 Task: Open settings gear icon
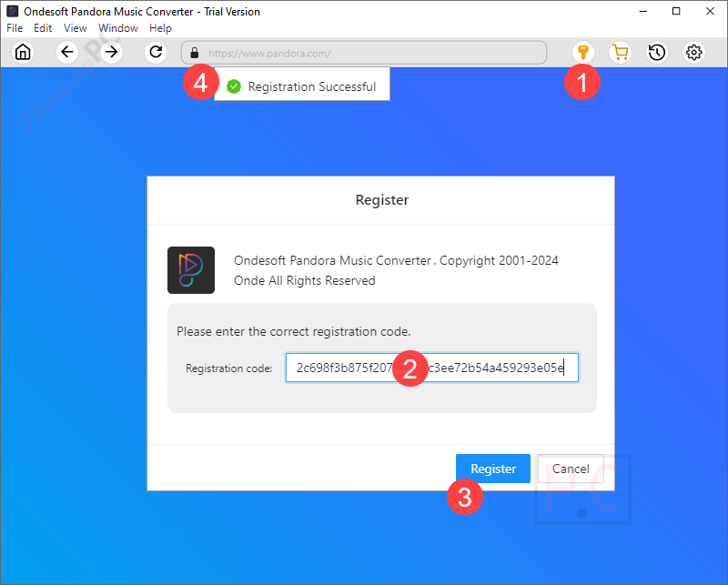point(694,52)
